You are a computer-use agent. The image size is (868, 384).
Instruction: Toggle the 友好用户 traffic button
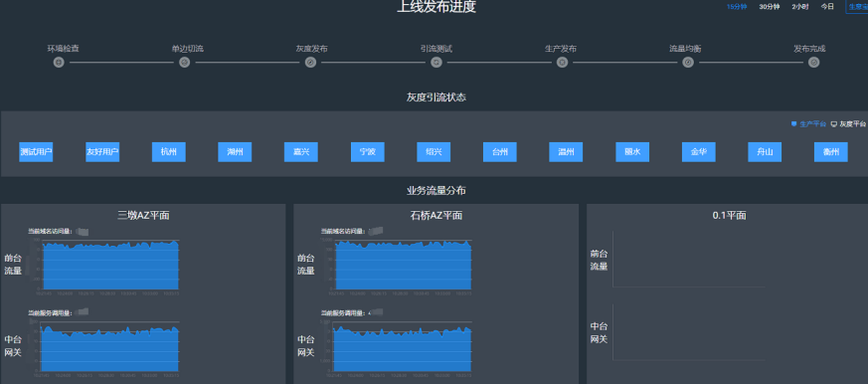(102, 152)
